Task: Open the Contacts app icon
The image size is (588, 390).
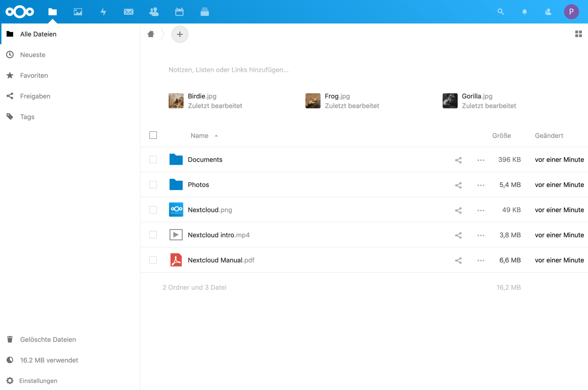Action: (154, 12)
